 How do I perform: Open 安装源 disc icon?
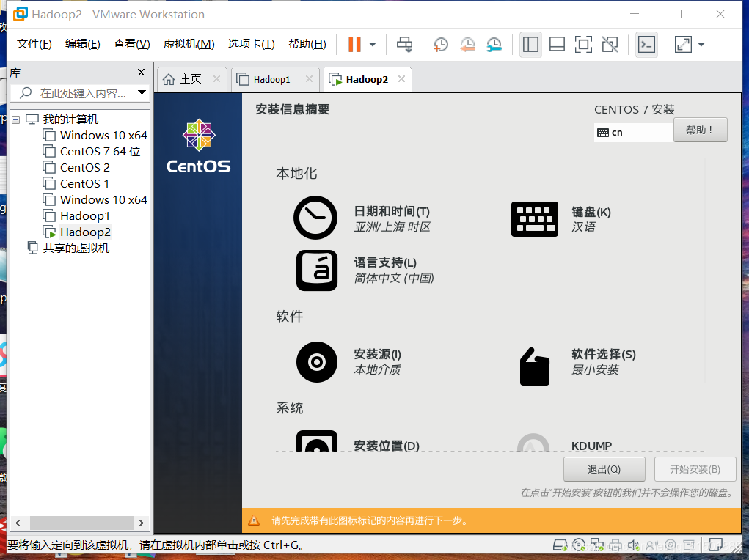point(317,362)
